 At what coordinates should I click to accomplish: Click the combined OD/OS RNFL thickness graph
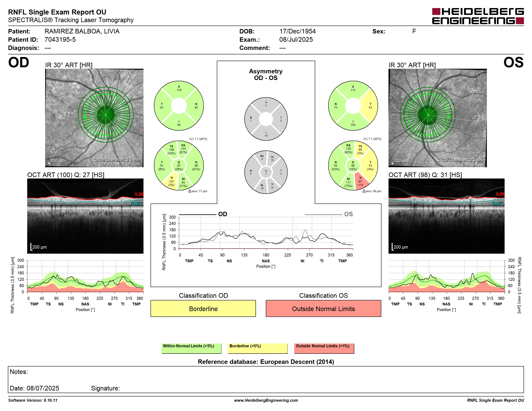(x=266, y=233)
